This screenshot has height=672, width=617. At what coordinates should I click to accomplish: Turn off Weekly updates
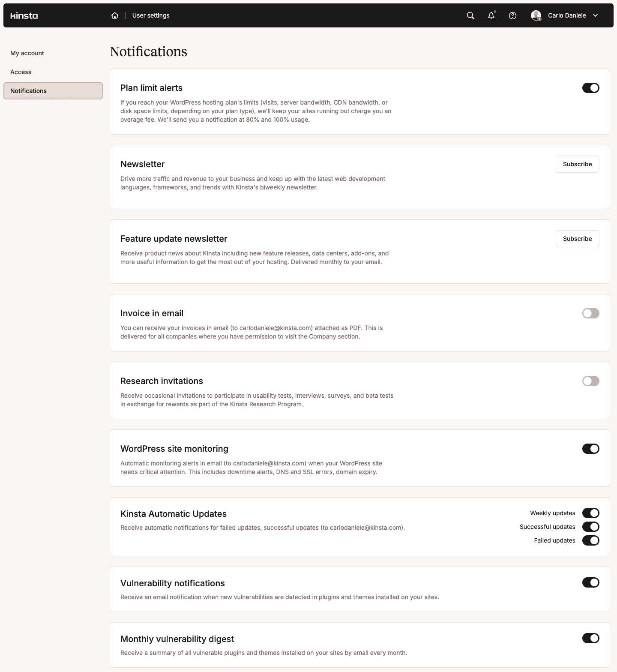coord(590,513)
